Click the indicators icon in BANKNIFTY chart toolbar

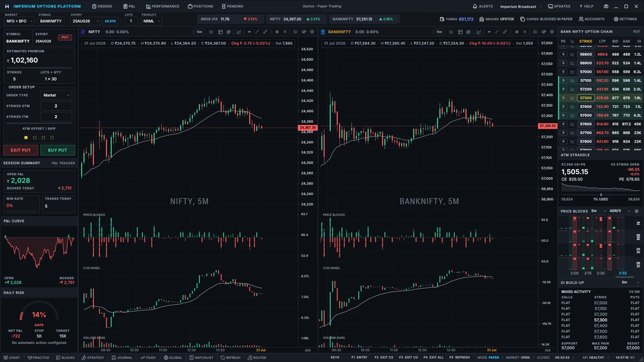[479, 32]
